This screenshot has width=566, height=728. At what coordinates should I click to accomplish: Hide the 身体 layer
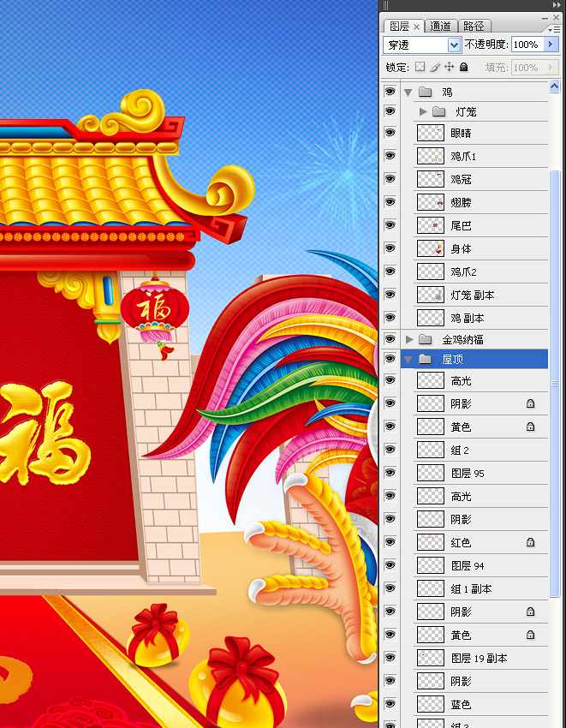(x=390, y=248)
